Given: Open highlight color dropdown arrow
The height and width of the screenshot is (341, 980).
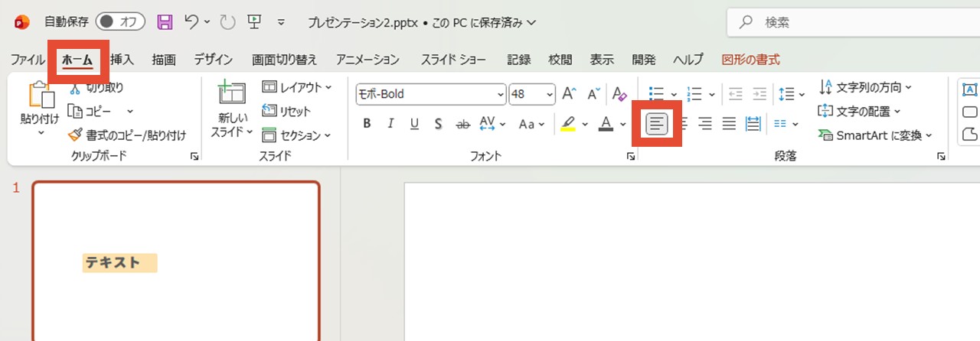Looking at the screenshot, I should tap(585, 124).
